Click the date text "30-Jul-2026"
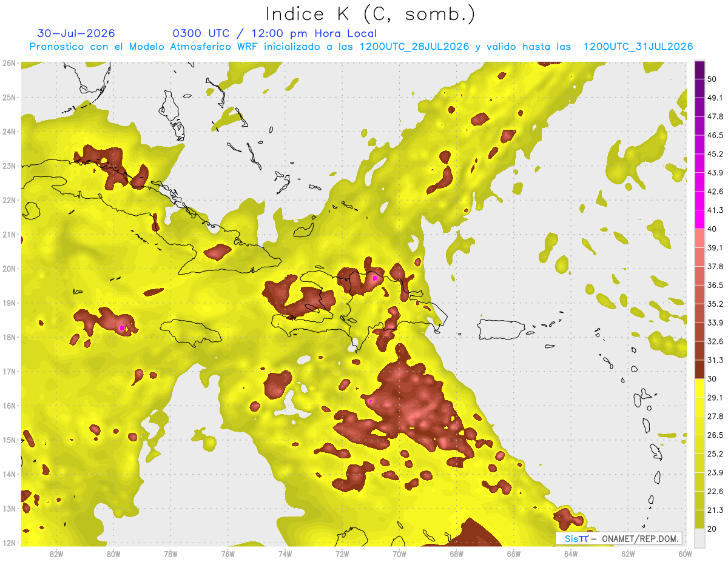This screenshot has height=562, width=728. (x=76, y=33)
